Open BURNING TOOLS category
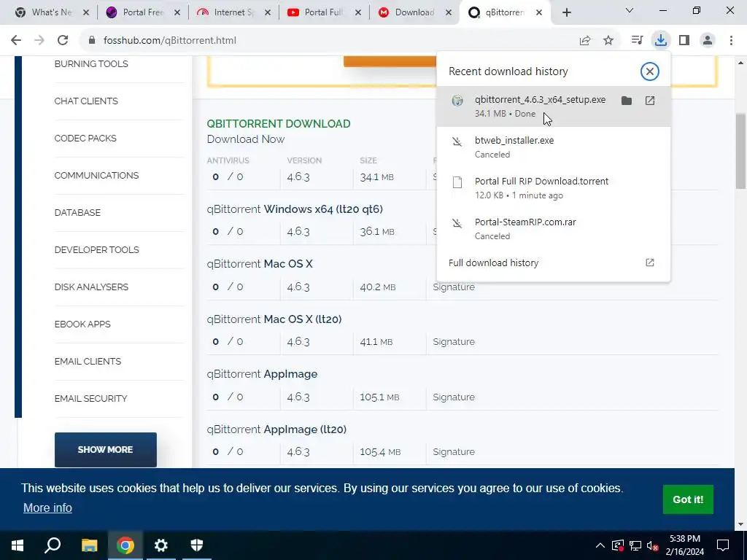Image resolution: width=747 pixels, height=560 pixels. [91, 64]
